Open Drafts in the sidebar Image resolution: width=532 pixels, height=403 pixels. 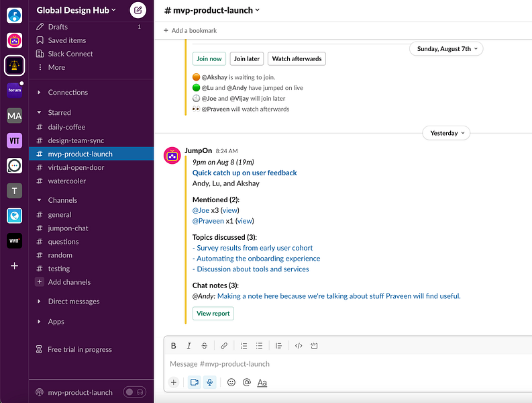click(91, 27)
